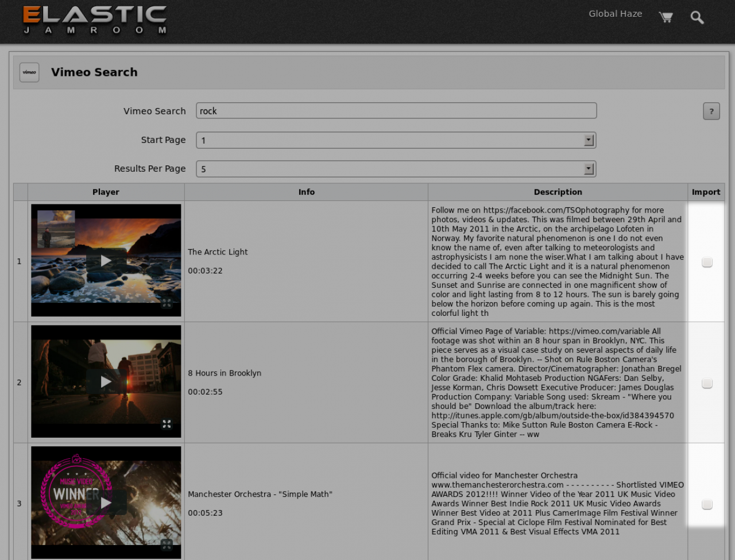
Task: Fullscreen The Arctic Light player
Action: tap(167, 303)
